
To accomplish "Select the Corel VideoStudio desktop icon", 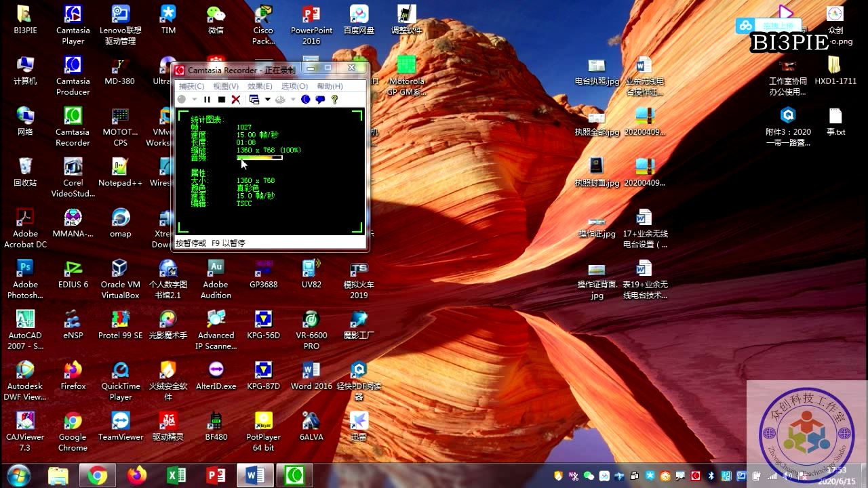I will 73,177.
